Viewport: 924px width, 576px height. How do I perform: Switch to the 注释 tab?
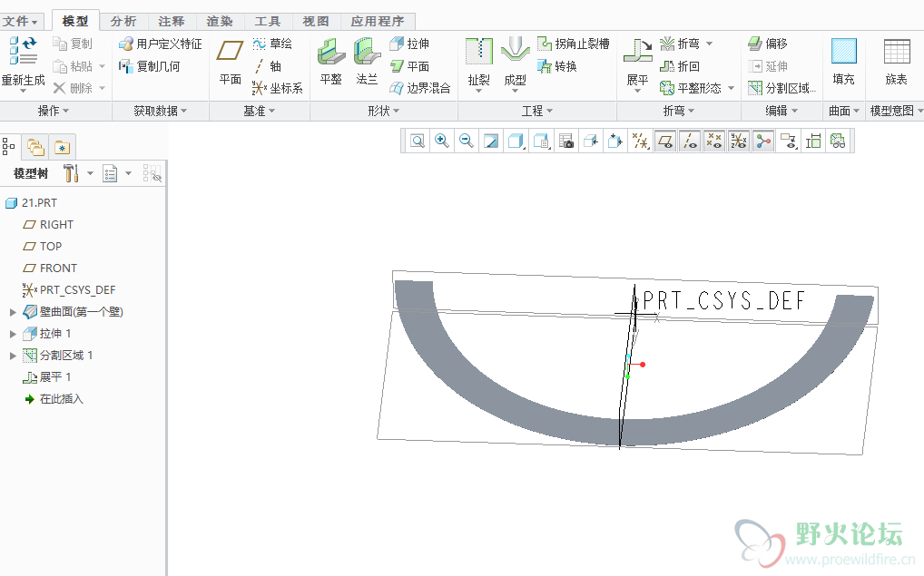pyautogui.click(x=172, y=21)
